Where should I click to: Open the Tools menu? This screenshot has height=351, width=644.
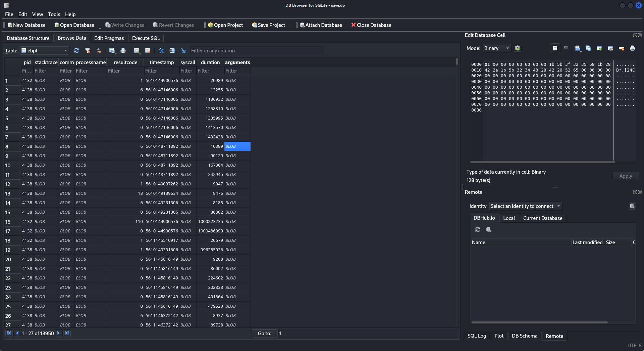point(54,14)
